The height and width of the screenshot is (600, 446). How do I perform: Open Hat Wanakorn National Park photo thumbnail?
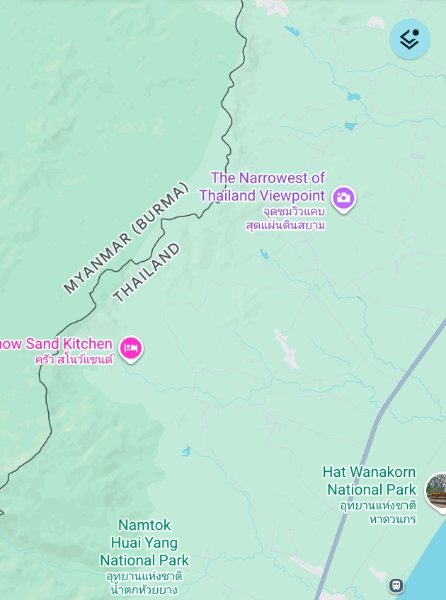[437, 493]
